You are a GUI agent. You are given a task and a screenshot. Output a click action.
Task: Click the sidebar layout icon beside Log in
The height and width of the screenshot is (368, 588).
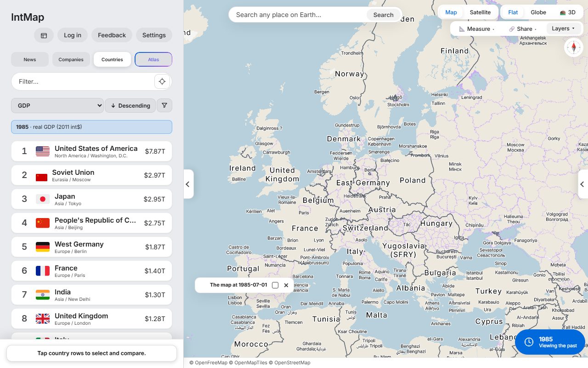pyautogui.click(x=44, y=35)
